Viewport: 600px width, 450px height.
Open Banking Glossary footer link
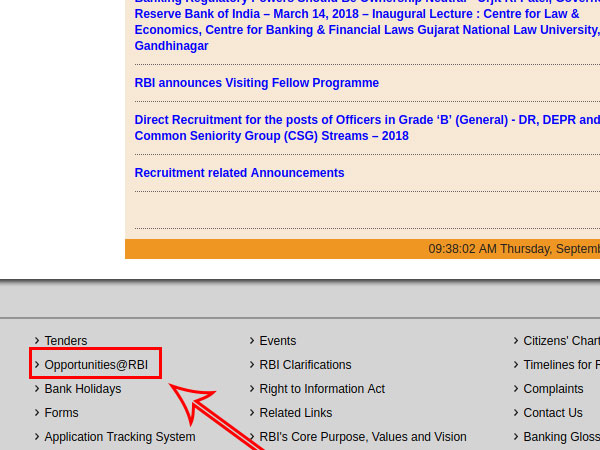(561, 437)
